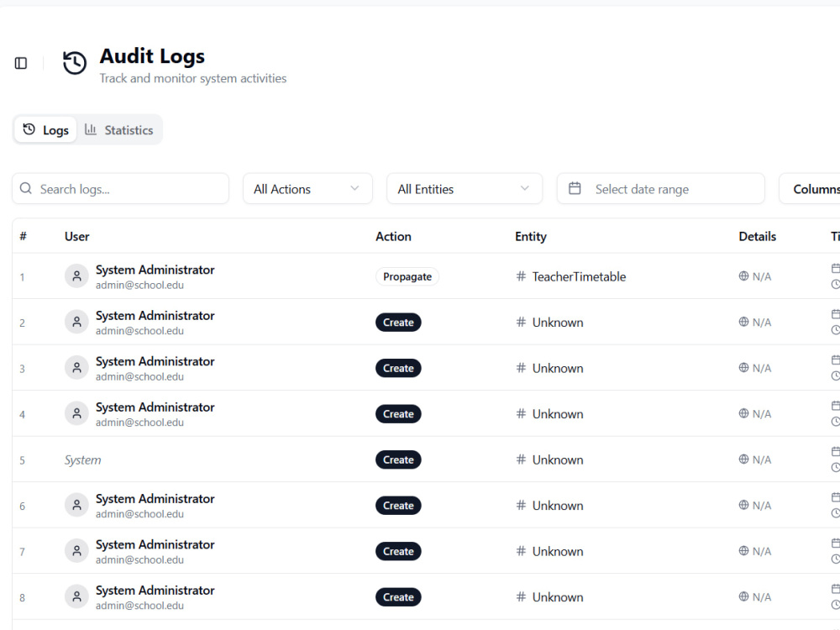Click the N/A details in row 4
The image size is (840, 630).
point(762,414)
